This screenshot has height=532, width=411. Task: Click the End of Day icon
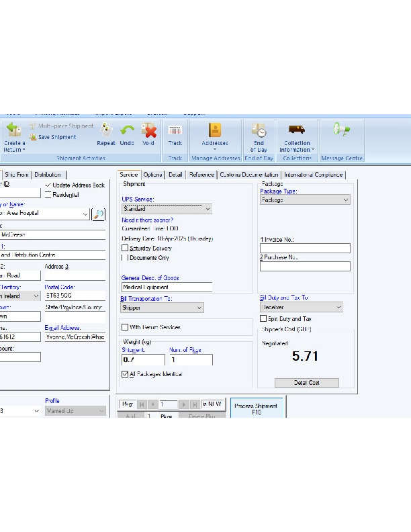point(259,131)
